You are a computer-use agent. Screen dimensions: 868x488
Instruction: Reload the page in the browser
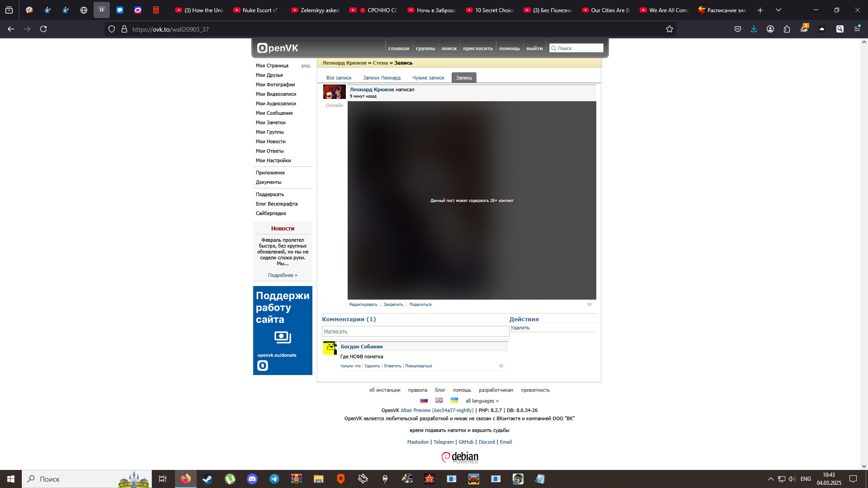click(x=43, y=29)
